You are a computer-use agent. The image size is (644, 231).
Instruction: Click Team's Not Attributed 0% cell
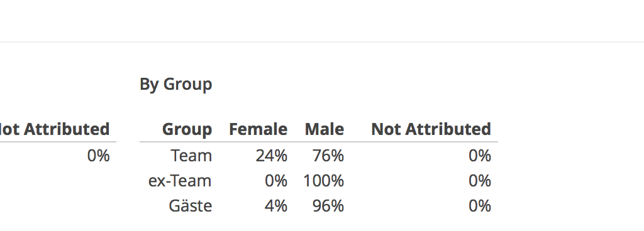click(480, 156)
